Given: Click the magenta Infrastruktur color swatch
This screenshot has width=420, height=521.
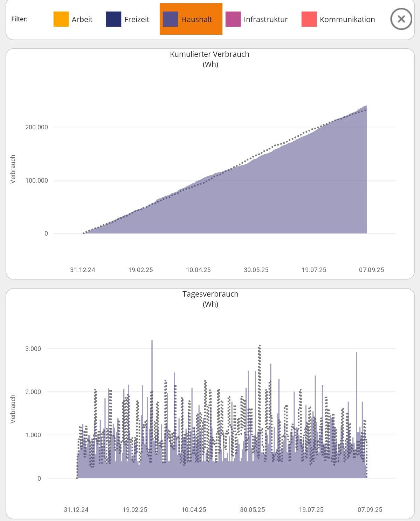Looking at the screenshot, I should point(233,19).
